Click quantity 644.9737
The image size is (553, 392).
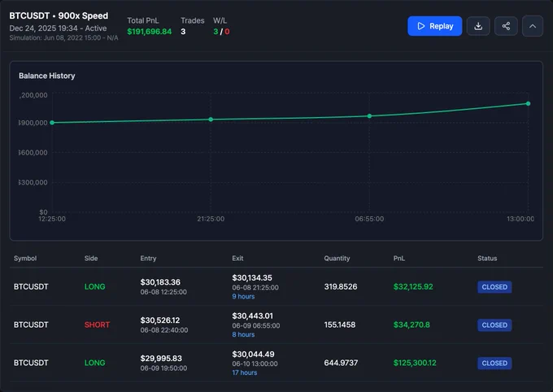click(x=341, y=363)
